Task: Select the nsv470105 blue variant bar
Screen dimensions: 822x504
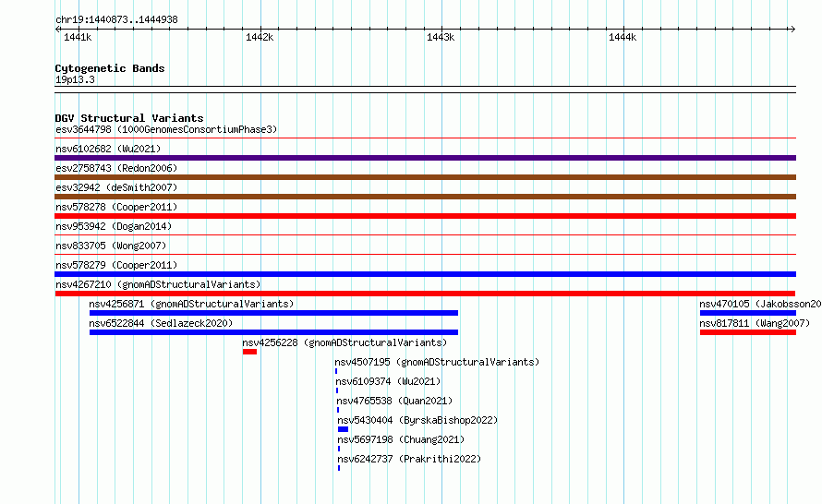Action: [x=748, y=313]
